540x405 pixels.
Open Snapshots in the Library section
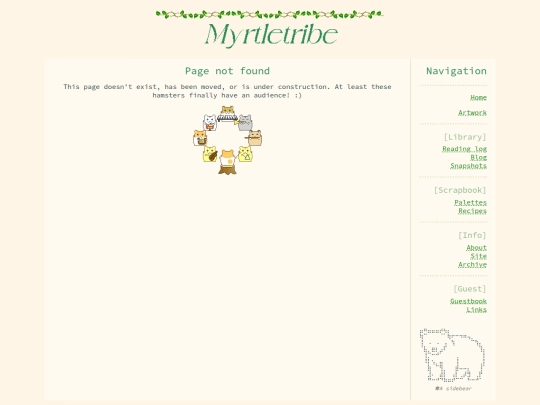tap(468, 166)
